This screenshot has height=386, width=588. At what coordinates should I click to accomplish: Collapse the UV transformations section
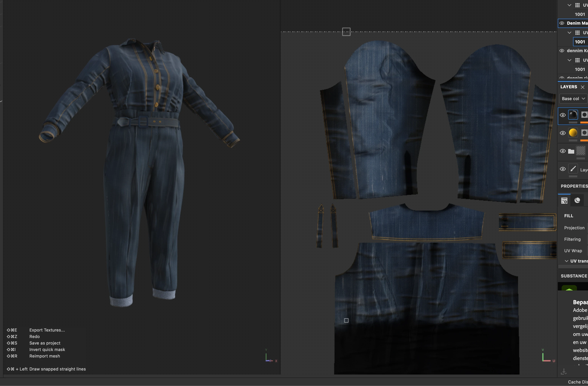567,261
